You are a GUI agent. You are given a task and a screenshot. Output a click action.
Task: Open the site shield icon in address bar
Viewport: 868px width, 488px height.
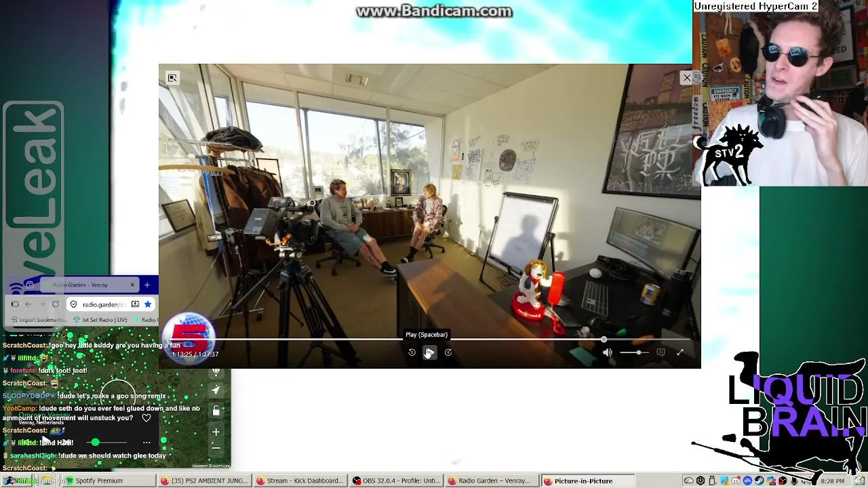74,304
